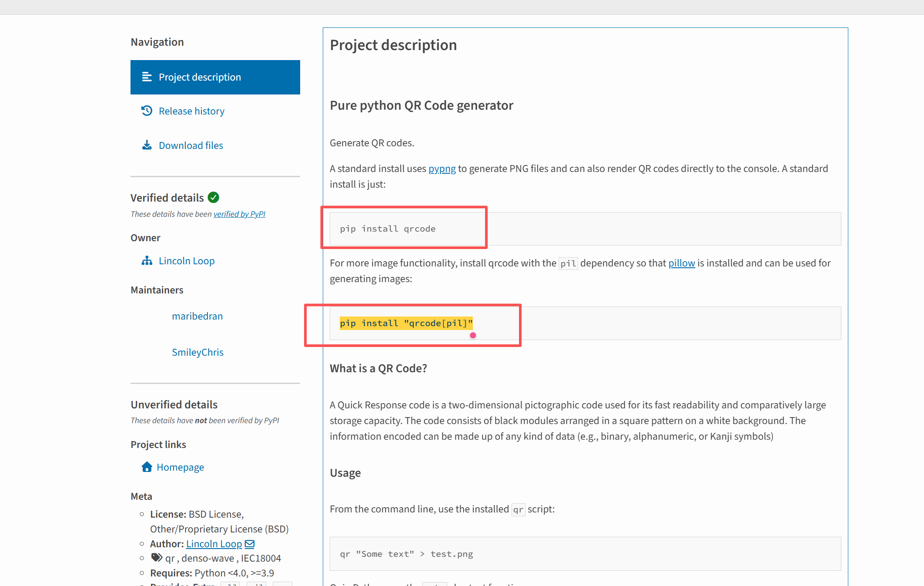
Task: Follow the pillow hyperlink
Action: point(682,263)
